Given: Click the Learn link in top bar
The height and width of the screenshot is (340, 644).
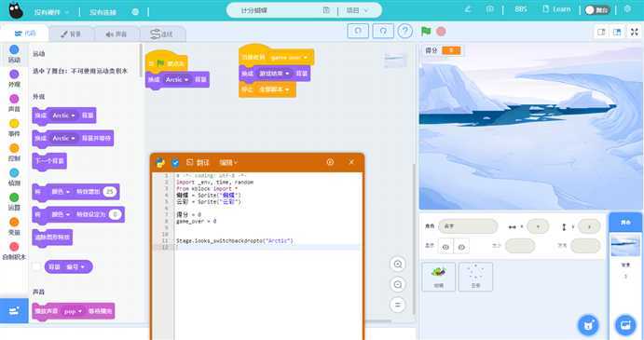Looking at the screenshot, I should click(x=556, y=9).
